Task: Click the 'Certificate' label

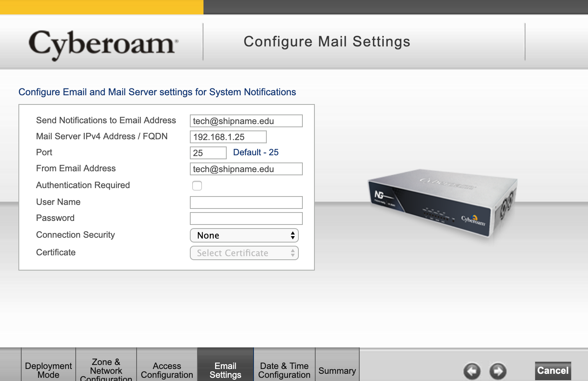Action: click(x=56, y=253)
